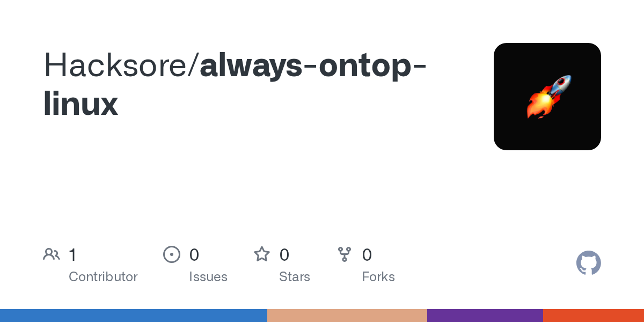
Task: Click the contributor count number 1
Action: 73,254
